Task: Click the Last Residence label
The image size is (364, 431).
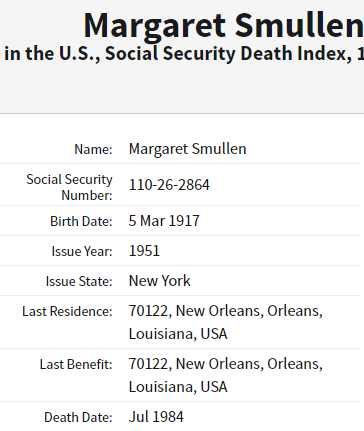Action: point(67,311)
